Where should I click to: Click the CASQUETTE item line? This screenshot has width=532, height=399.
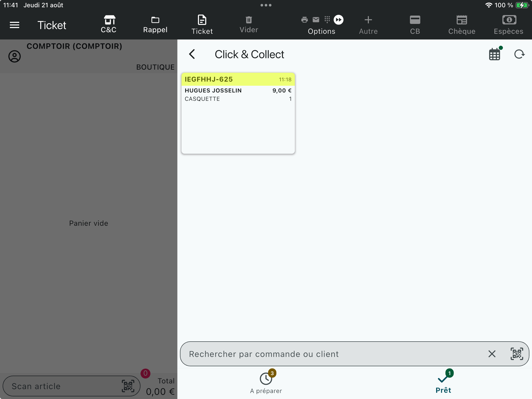238,99
